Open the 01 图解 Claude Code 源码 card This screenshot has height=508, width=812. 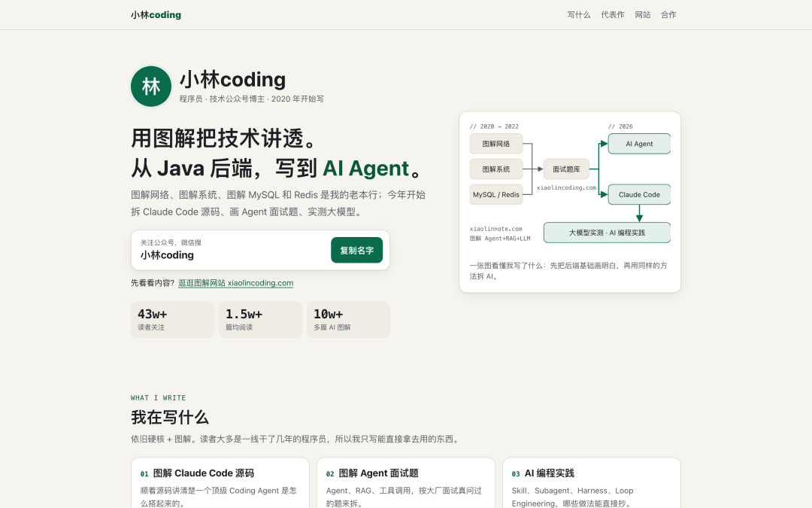click(220, 483)
